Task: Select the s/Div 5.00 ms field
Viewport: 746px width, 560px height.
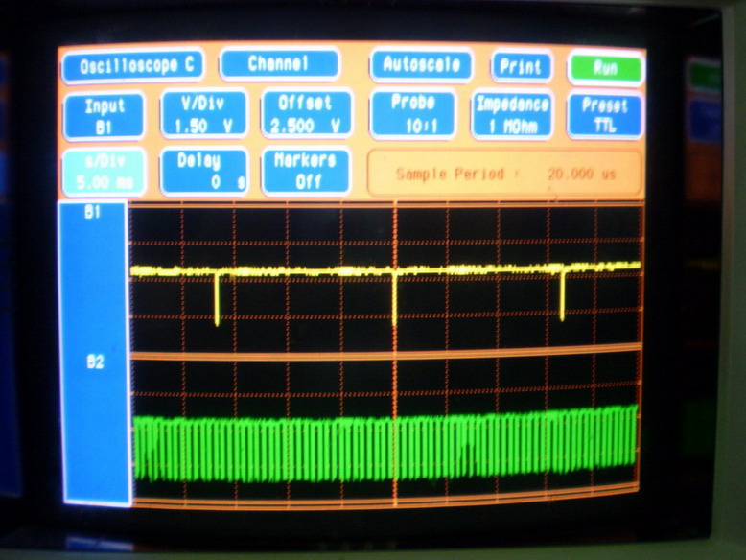Action: (105, 172)
